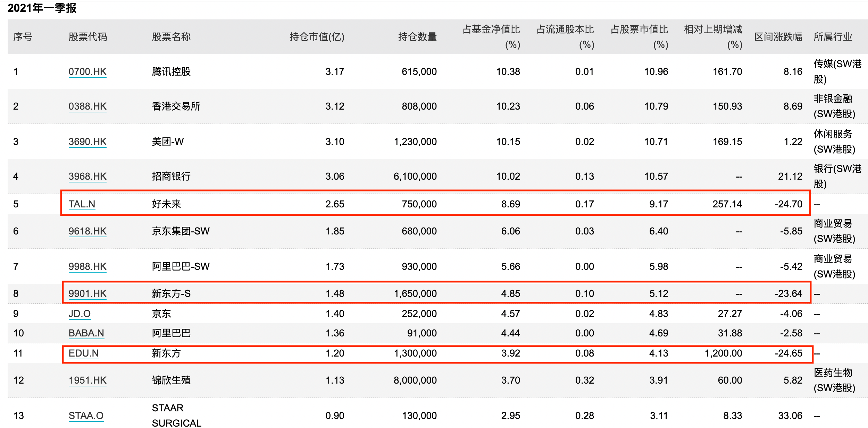Open the 0700.HK stock code link
Image resolution: width=868 pixels, height=428 pixels.
tap(87, 72)
